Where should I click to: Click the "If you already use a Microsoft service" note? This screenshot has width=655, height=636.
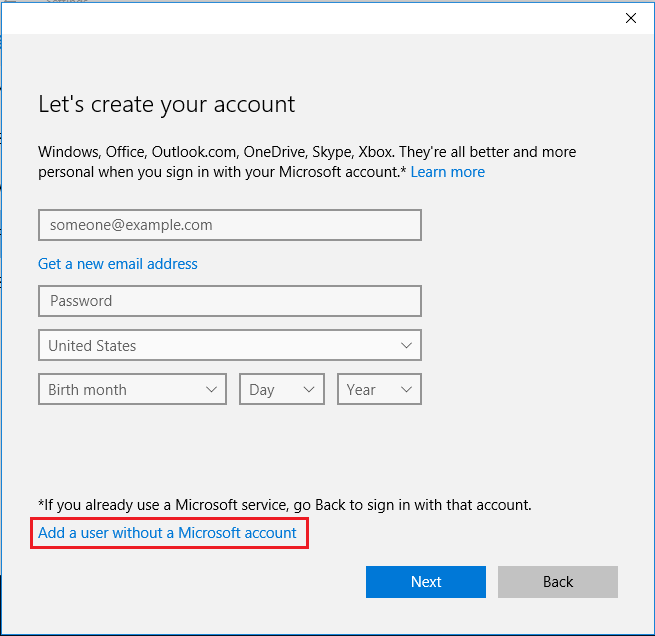[285, 505]
